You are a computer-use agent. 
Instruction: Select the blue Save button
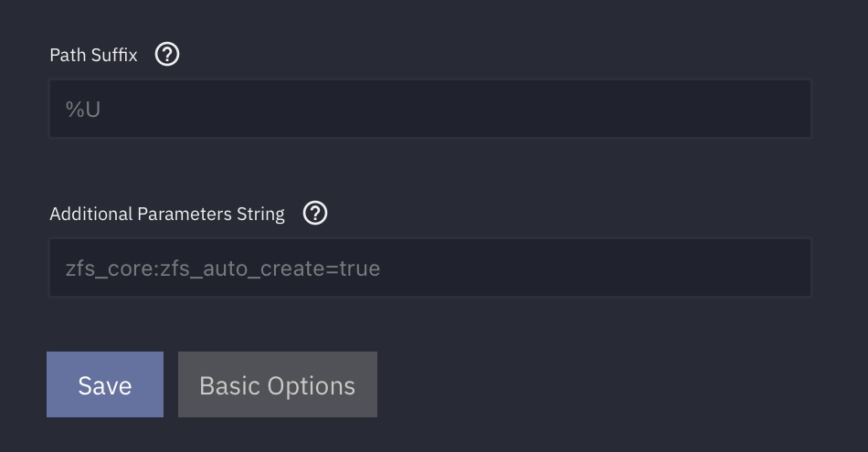pyautogui.click(x=105, y=384)
